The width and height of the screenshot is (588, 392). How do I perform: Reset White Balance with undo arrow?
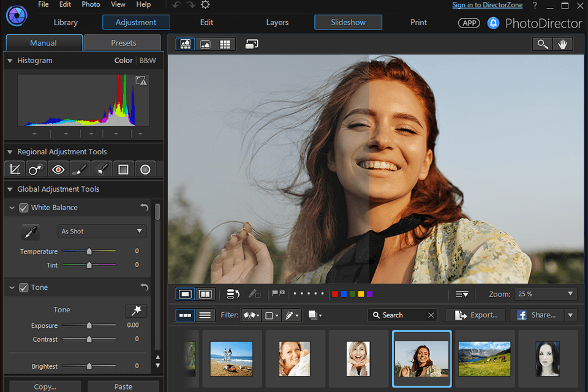point(145,208)
